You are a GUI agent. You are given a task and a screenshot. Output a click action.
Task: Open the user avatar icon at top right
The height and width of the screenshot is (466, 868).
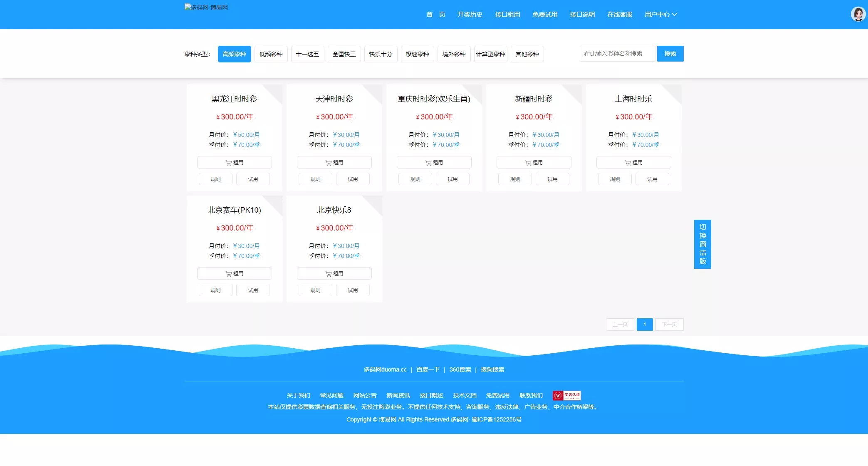tap(858, 14)
